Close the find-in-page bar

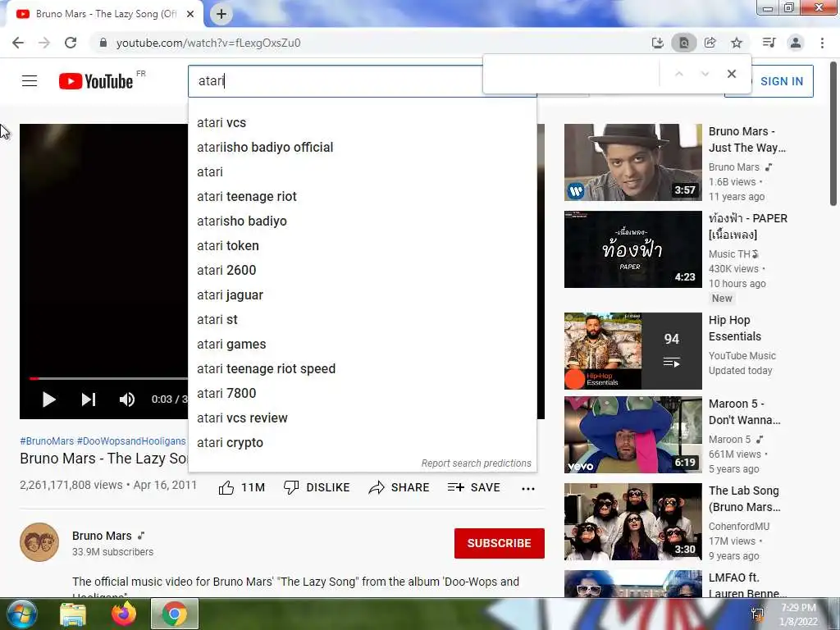[x=731, y=74]
